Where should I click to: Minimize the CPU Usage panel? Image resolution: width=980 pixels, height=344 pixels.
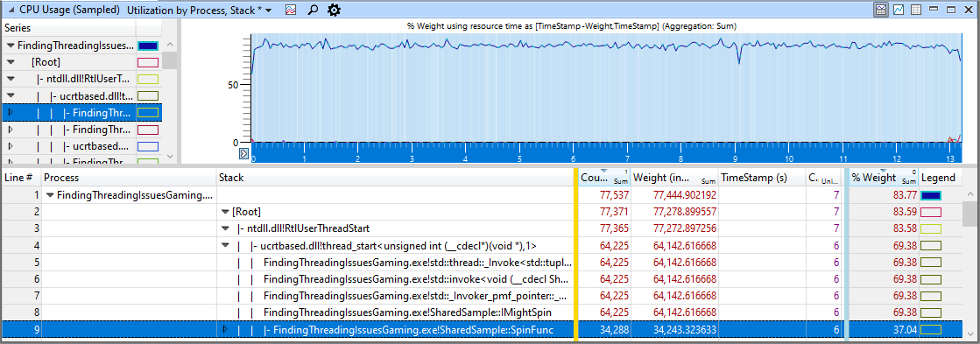[934, 10]
